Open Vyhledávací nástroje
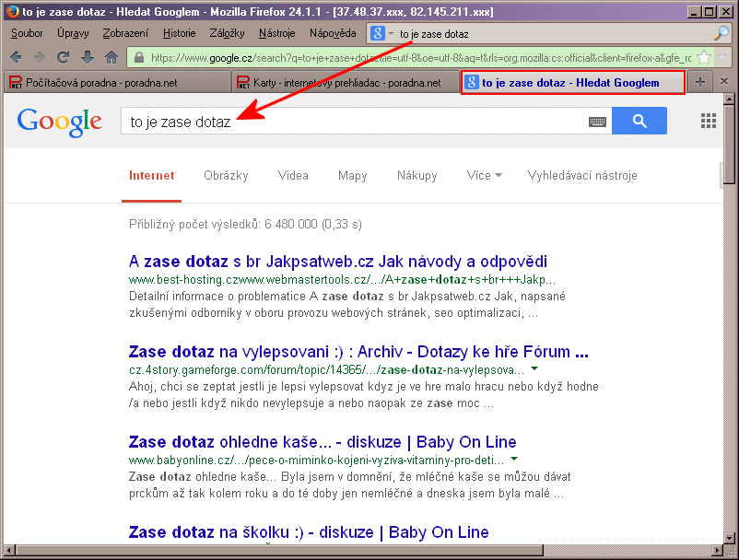 tap(582, 176)
